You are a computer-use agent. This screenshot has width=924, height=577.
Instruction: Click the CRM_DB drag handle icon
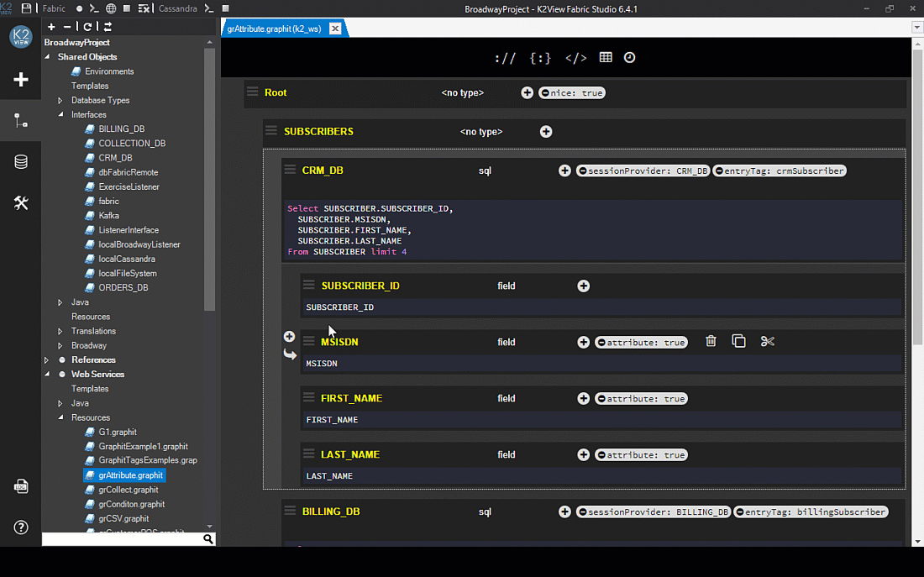click(x=290, y=170)
